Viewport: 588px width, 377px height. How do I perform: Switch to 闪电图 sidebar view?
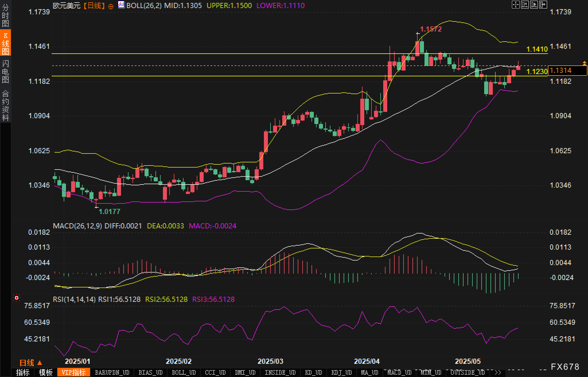click(x=5, y=71)
